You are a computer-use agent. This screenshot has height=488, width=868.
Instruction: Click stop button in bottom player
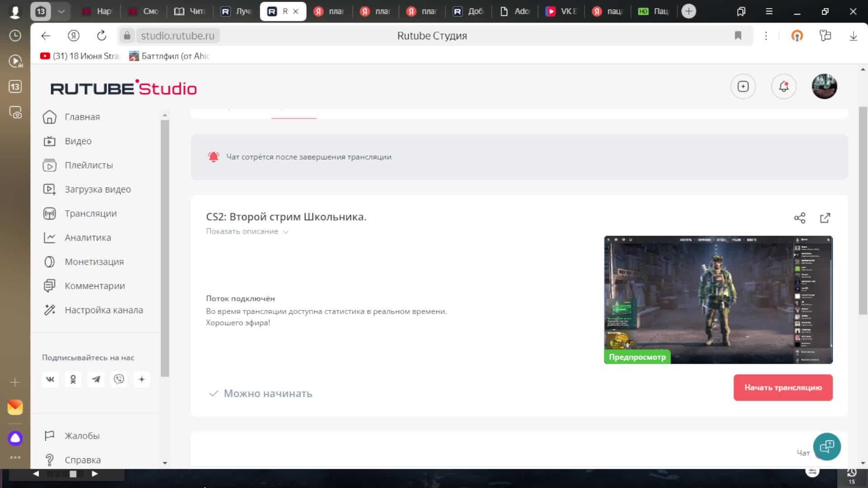click(73, 474)
